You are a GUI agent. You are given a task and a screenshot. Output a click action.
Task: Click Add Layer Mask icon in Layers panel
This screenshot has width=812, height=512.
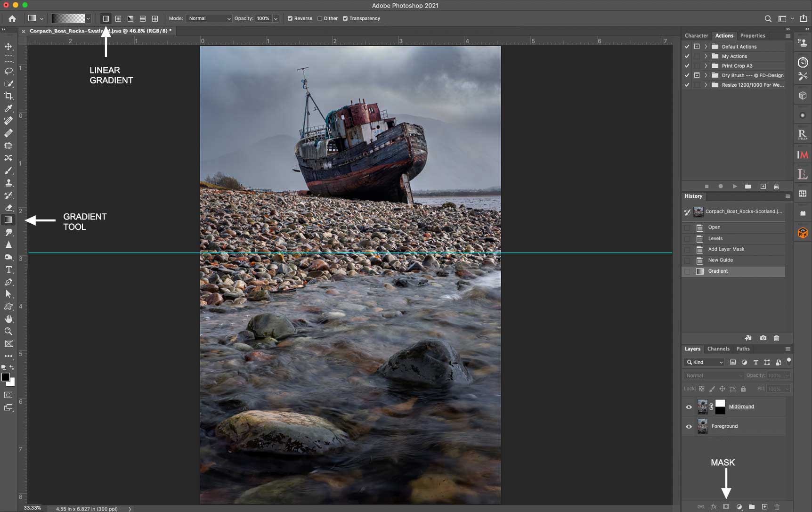tap(726, 507)
